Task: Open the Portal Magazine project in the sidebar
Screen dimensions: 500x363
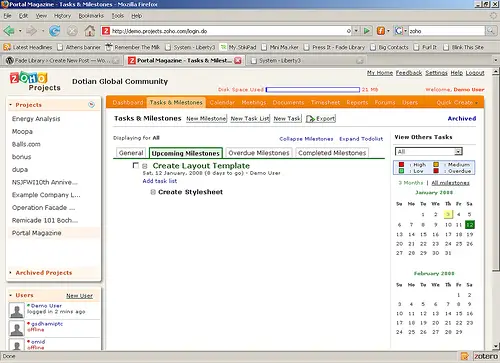Action: point(36,233)
